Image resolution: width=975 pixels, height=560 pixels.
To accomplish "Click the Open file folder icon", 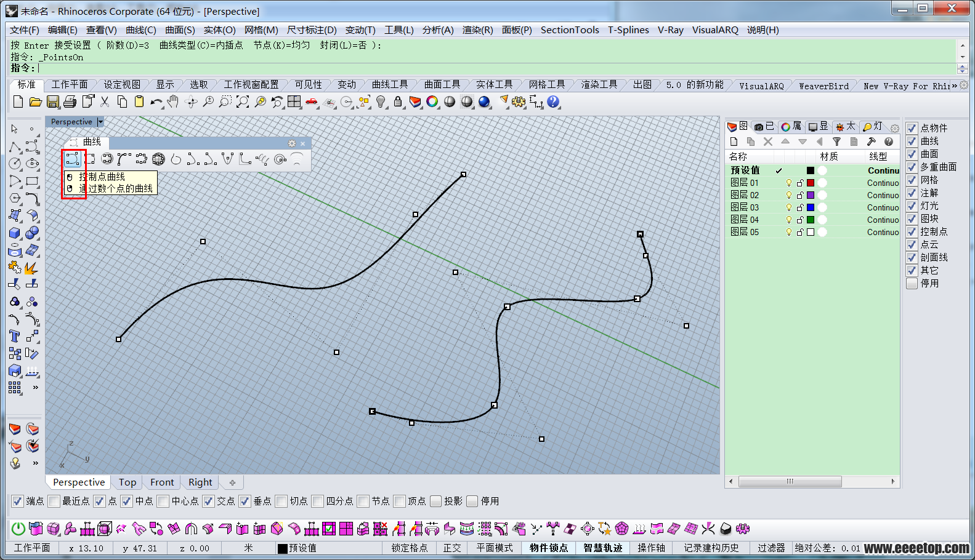I will [x=35, y=102].
